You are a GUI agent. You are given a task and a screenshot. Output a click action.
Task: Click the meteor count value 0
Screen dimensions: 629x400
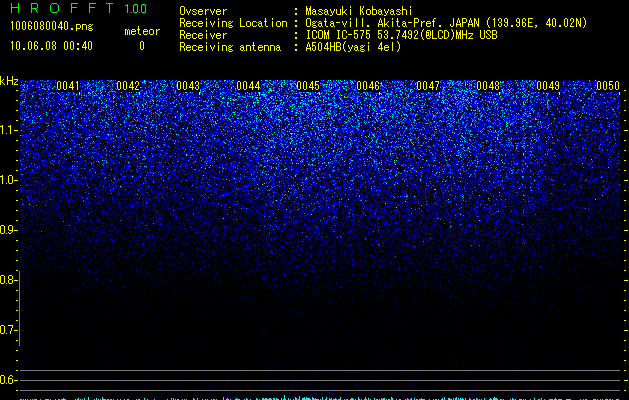click(142, 46)
